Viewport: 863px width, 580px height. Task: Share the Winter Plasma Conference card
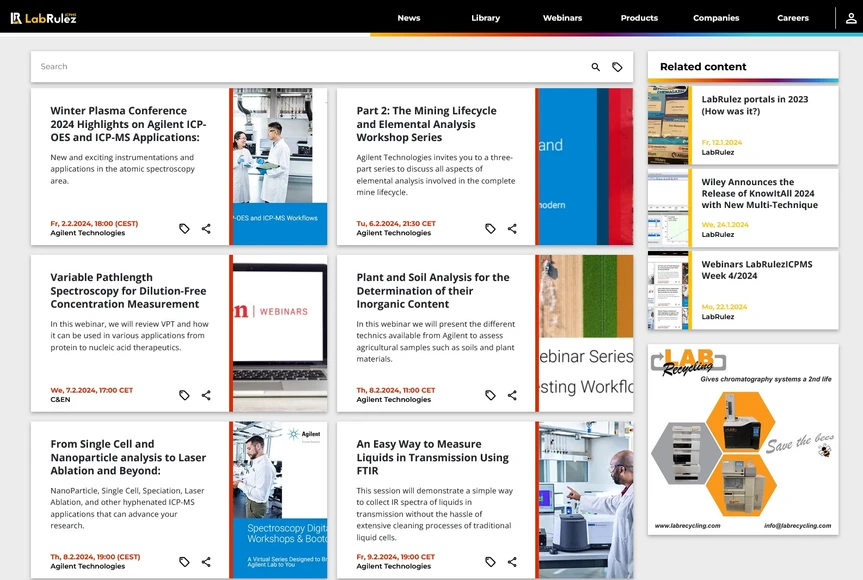click(206, 228)
